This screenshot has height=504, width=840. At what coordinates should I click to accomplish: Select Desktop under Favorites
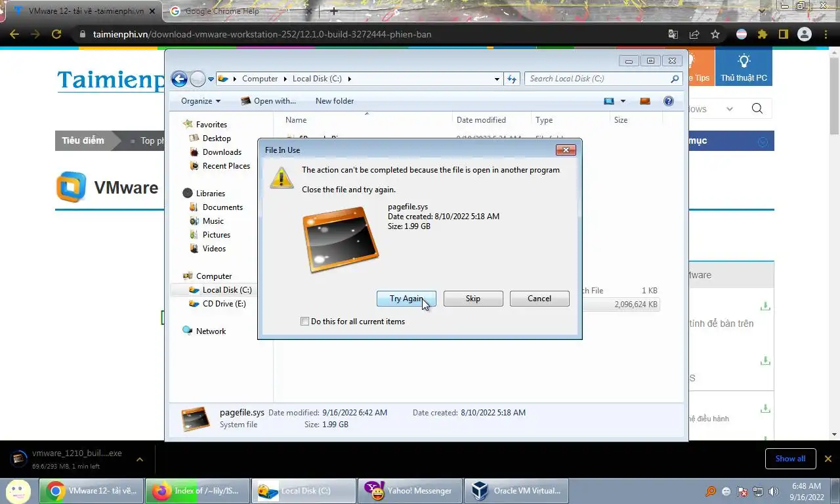point(217,138)
